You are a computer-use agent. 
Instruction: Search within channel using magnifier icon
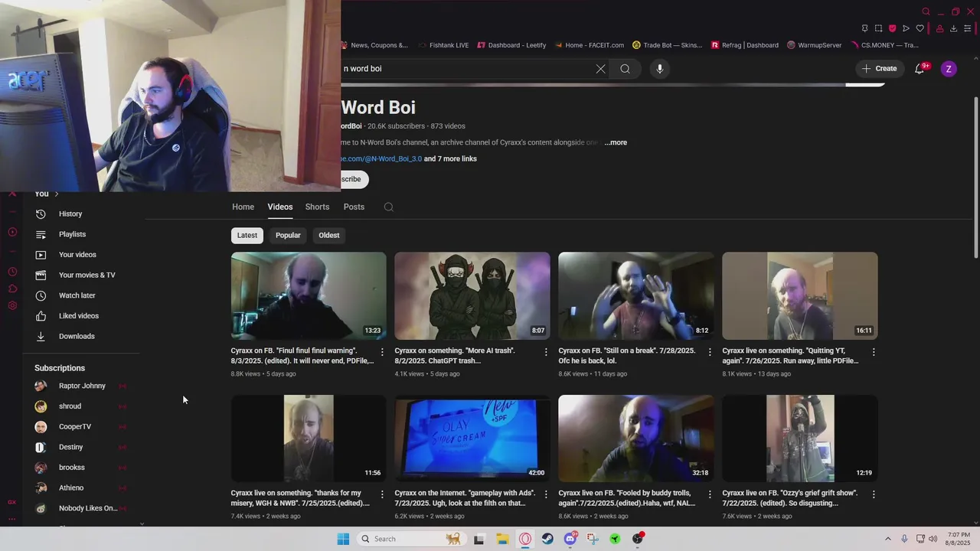(x=389, y=207)
